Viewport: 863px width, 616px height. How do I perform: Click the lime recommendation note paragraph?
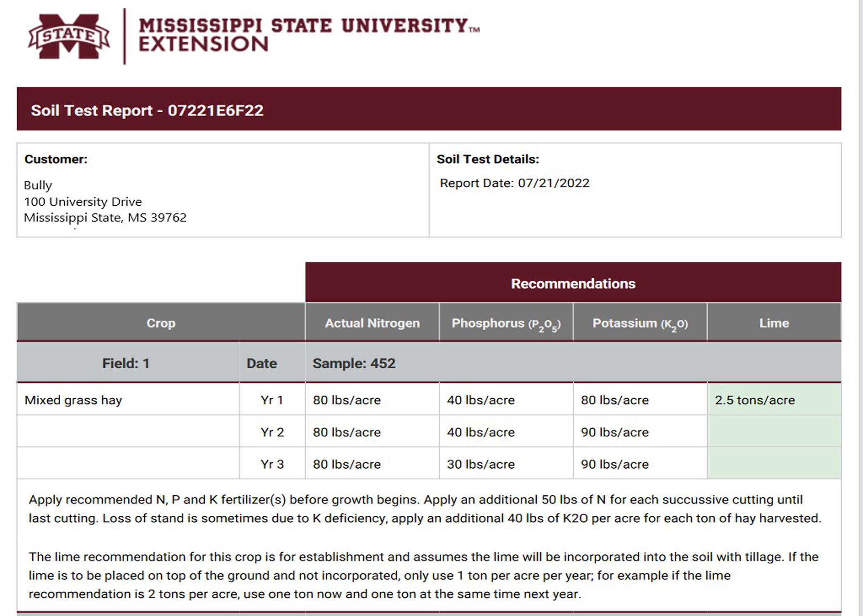[424, 575]
